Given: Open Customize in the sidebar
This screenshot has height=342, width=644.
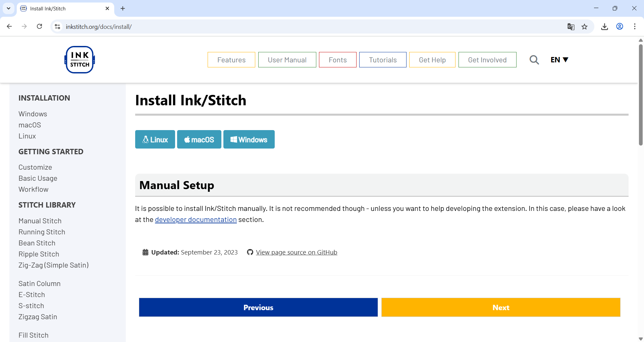Looking at the screenshot, I should 35,167.
